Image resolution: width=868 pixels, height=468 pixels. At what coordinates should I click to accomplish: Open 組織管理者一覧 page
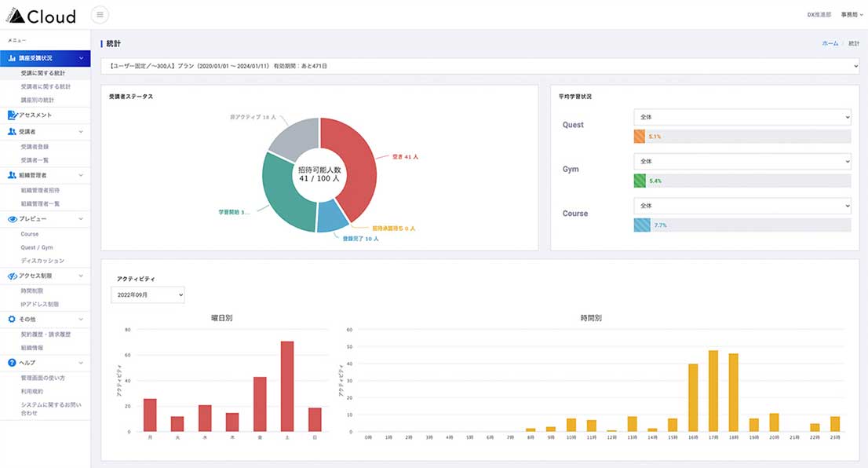point(40,204)
